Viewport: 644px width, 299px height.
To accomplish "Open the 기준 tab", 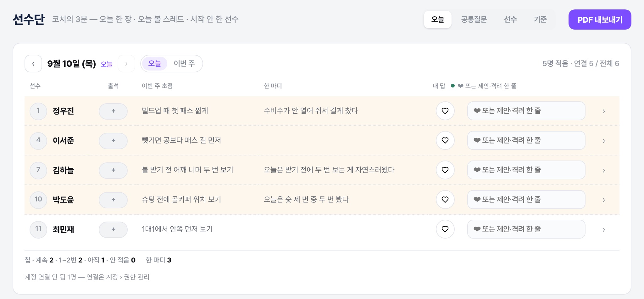I will pos(540,20).
